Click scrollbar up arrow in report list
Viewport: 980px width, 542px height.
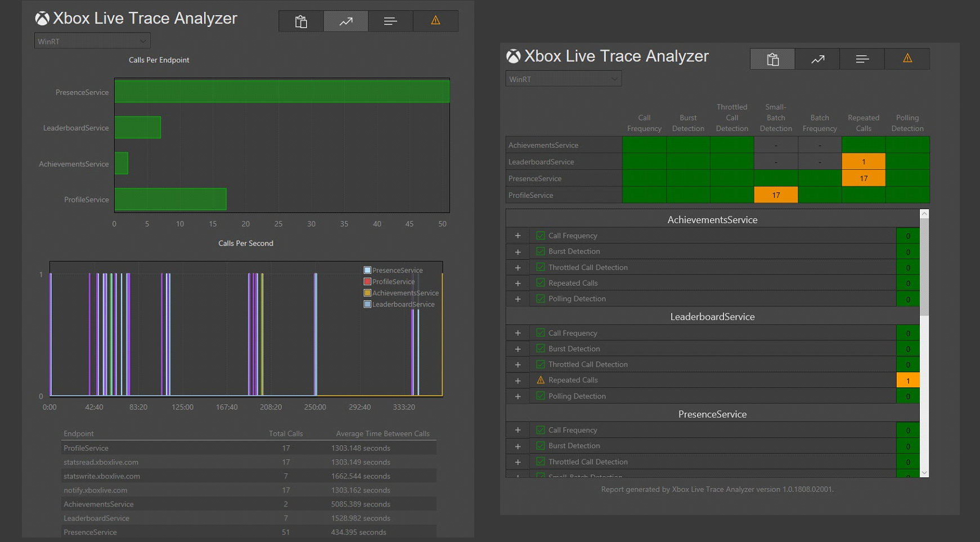coord(924,214)
